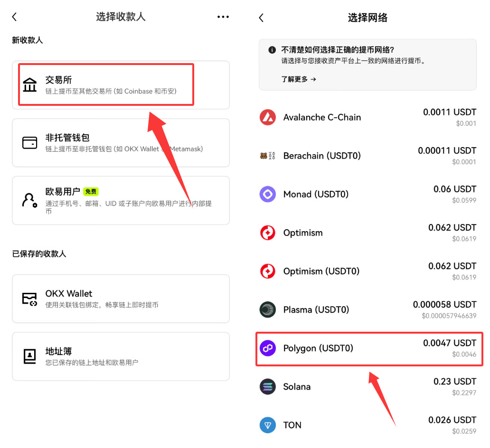The width and height of the screenshot is (490, 448).
Task: Open the three-dot more menu
Action: pos(223,17)
